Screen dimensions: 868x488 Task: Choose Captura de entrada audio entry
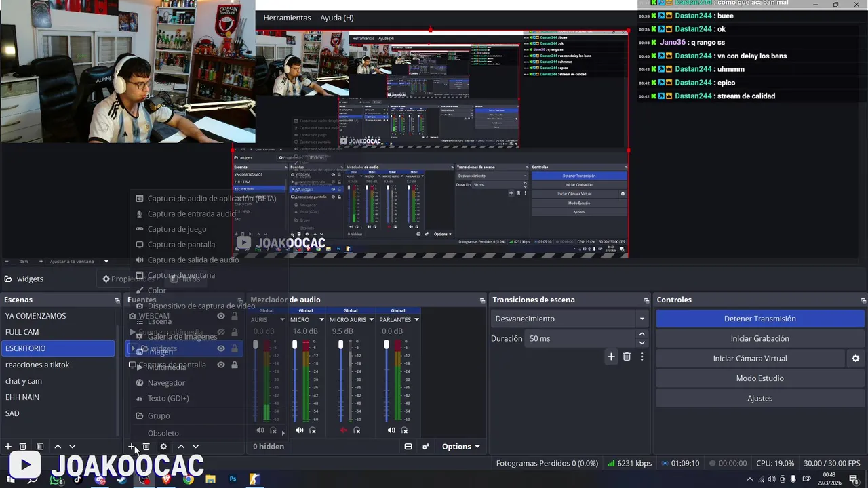pyautogui.click(x=192, y=214)
